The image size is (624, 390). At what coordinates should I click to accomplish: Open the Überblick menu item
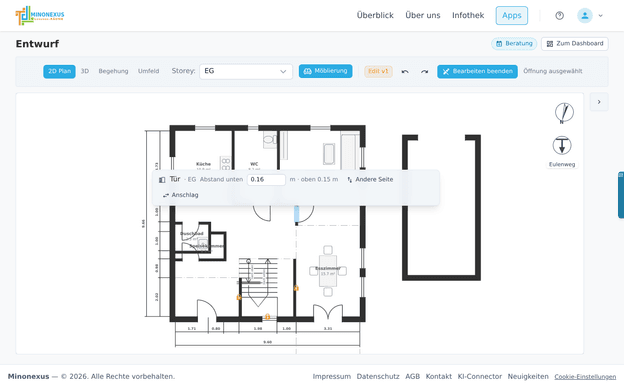pyautogui.click(x=375, y=16)
